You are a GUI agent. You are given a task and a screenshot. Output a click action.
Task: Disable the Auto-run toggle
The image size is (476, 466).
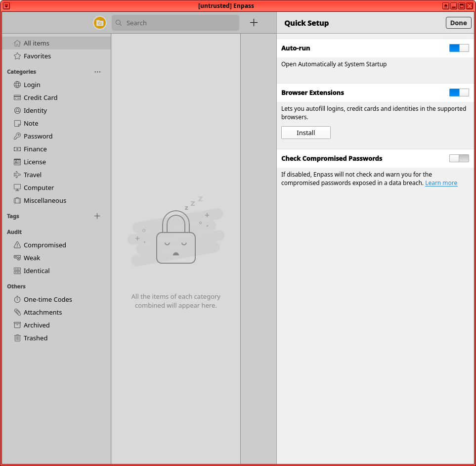pos(459,48)
